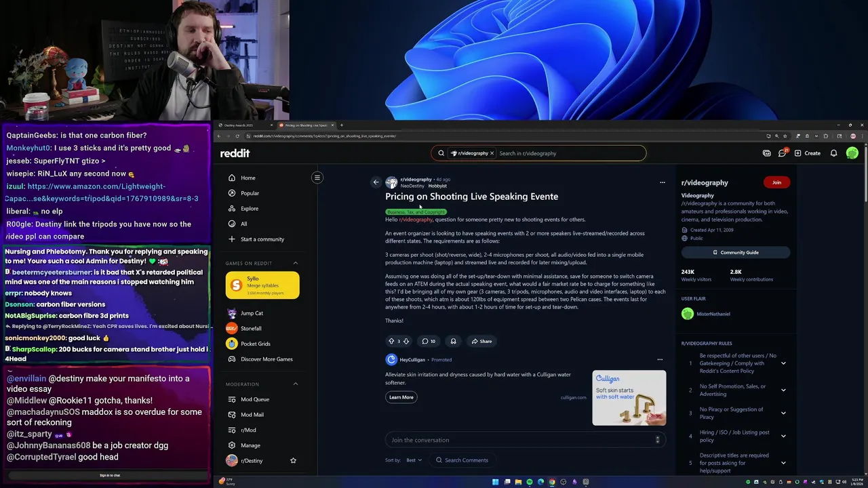Open the HeyCulligan ad overflow menu
The height and width of the screenshot is (488, 868).
(660, 359)
